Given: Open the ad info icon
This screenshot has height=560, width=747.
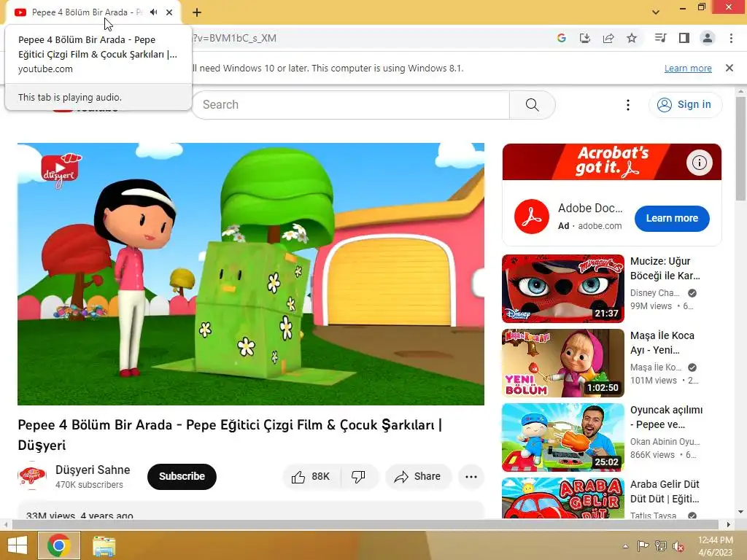Looking at the screenshot, I should (700, 163).
